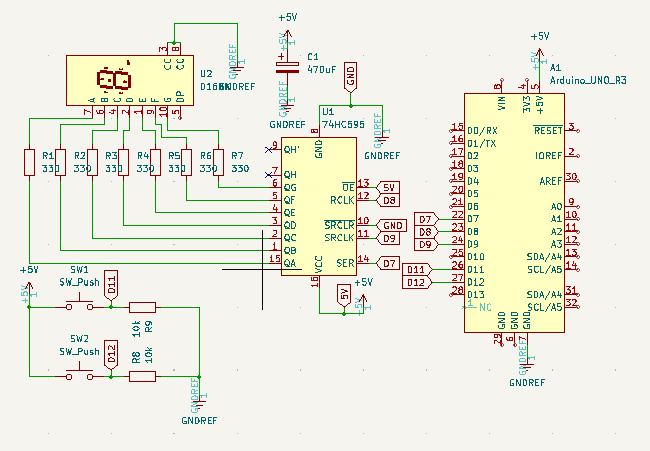650x451 pixels.
Task: Click the no-connect X on QH pin 7
Action: (x=268, y=175)
